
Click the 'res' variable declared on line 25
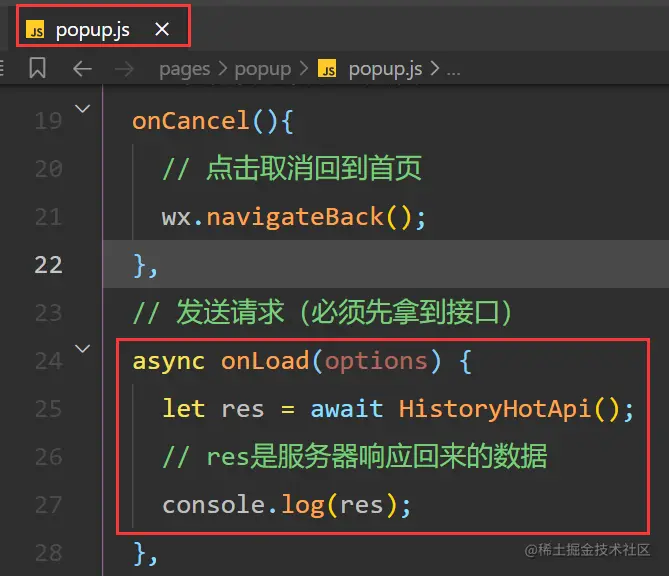(243, 410)
